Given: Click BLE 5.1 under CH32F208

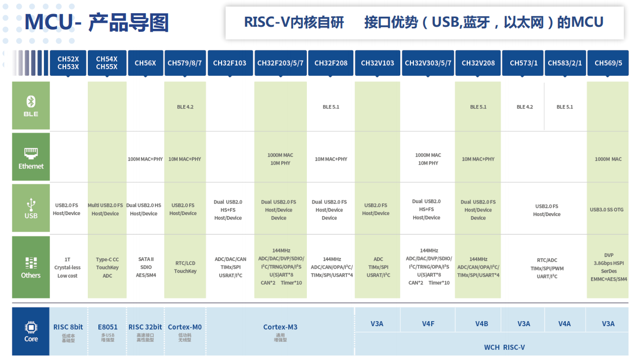Looking at the screenshot, I should tap(331, 107).
